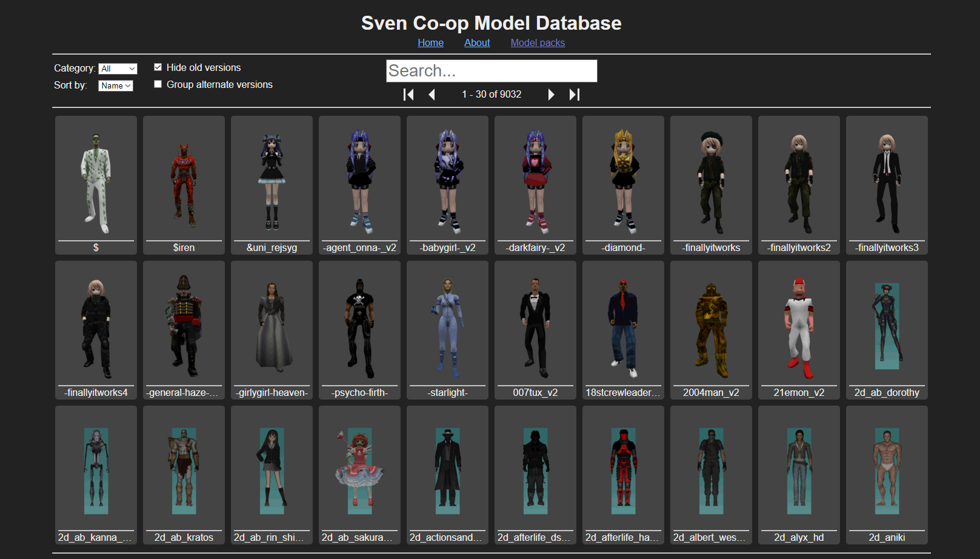Open the -finallyitworks model thumbnail
This screenshot has height=559, width=980.
pos(711,186)
